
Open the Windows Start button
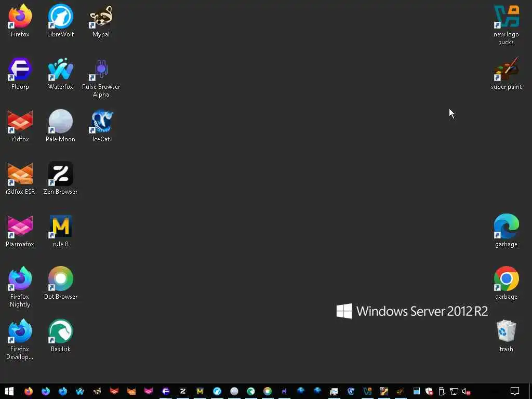tap(9, 391)
